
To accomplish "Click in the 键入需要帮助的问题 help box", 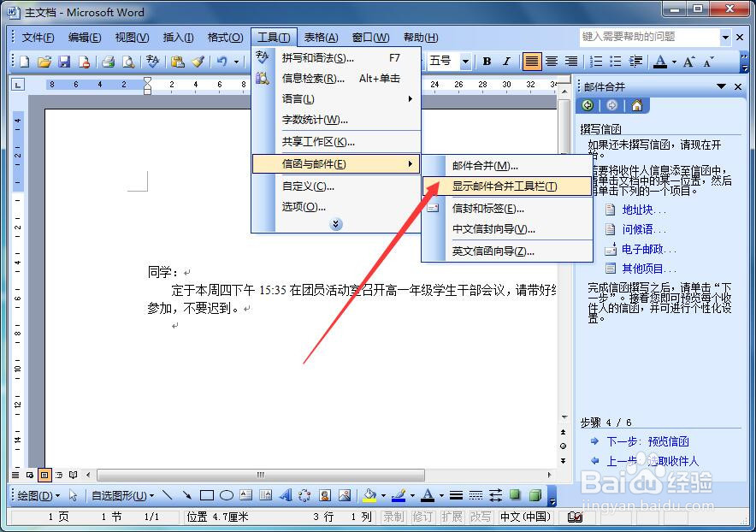I will pyautogui.click(x=649, y=37).
